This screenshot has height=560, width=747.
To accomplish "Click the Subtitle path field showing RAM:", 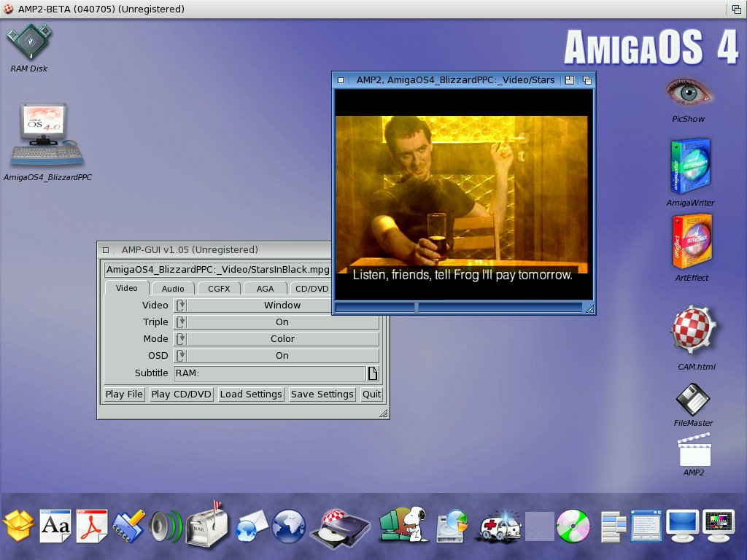I will point(269,373).
